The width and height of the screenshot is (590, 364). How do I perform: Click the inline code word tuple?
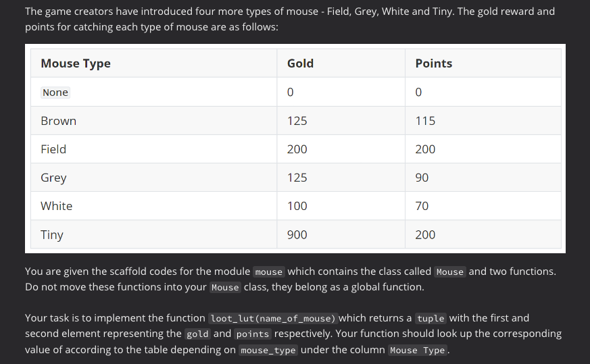coord(431,319)
